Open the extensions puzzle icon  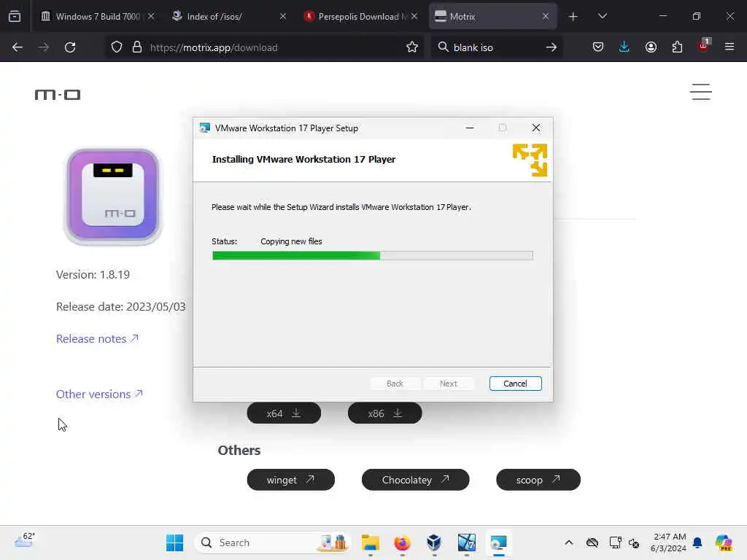click(677, 47)
